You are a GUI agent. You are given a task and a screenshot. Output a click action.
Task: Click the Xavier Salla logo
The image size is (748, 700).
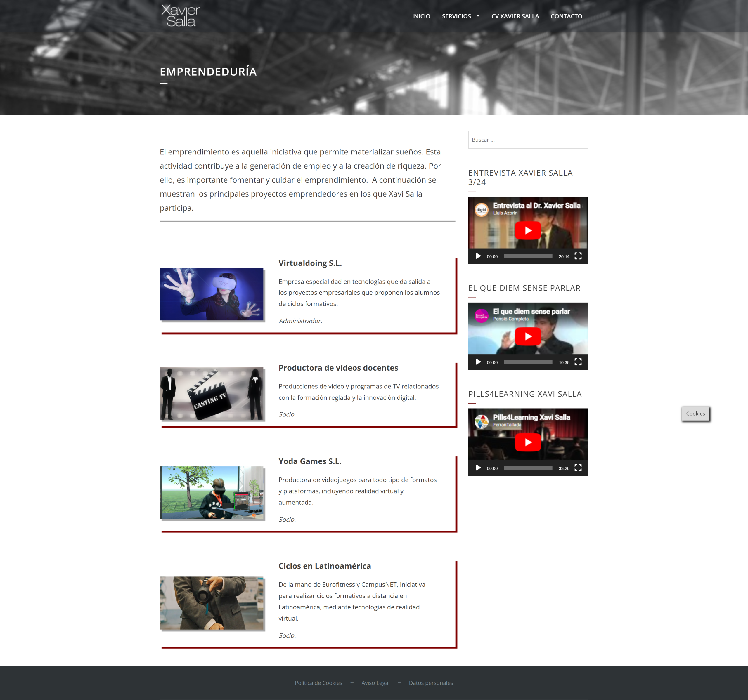point(181,16)
